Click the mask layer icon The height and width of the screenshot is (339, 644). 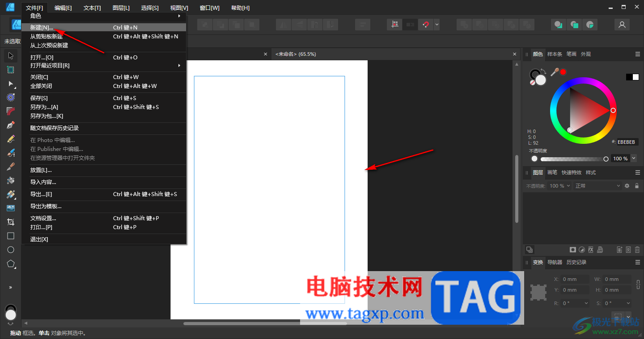[x=573, y=250]
